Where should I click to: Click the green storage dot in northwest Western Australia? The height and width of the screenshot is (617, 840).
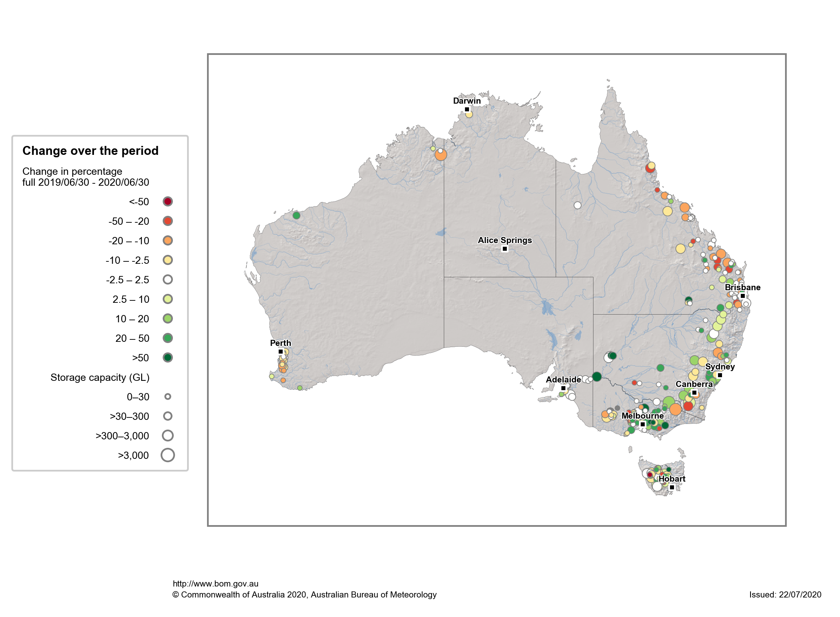296,215
